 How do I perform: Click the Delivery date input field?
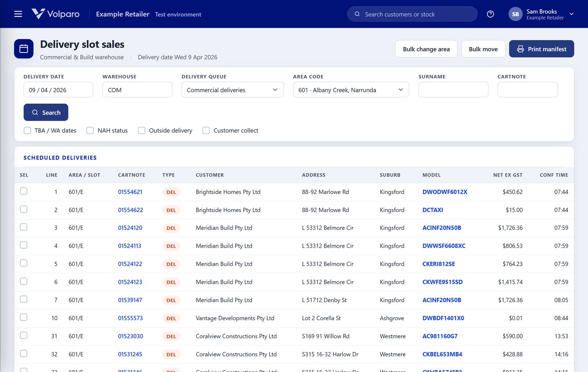pyautogui.click(x=58, y=90)
